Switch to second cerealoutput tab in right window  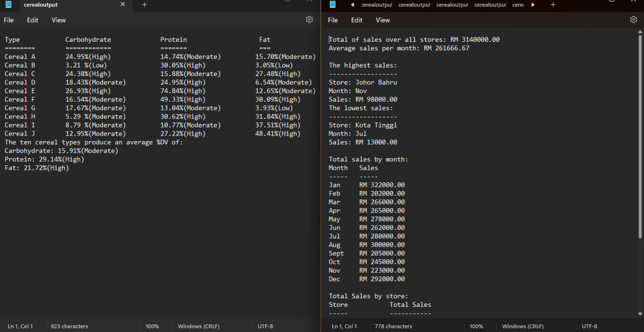click(x=414, y=5)
